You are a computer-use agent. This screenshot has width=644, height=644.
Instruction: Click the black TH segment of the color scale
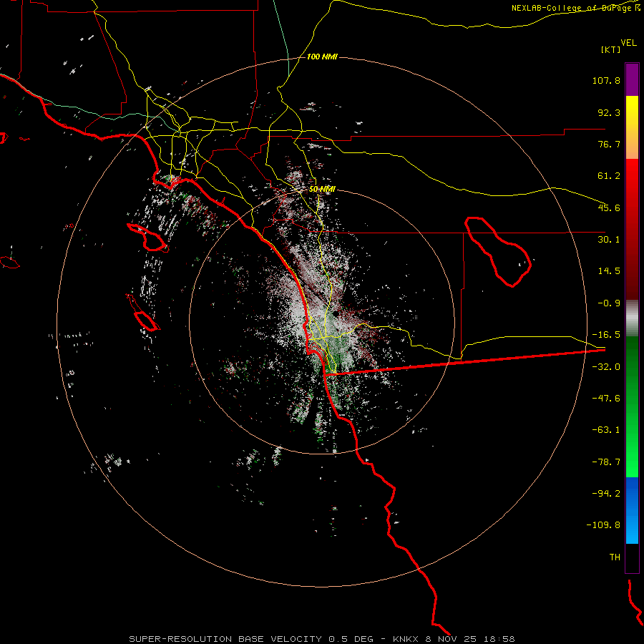632,558
